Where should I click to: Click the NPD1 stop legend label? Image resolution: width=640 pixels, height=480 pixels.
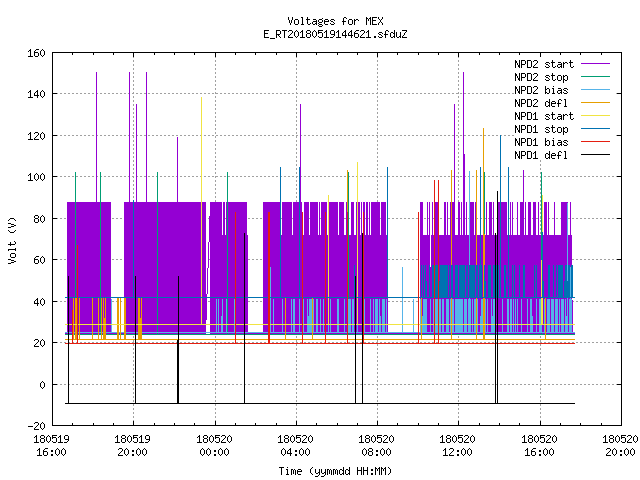click(x=541, y=129)
